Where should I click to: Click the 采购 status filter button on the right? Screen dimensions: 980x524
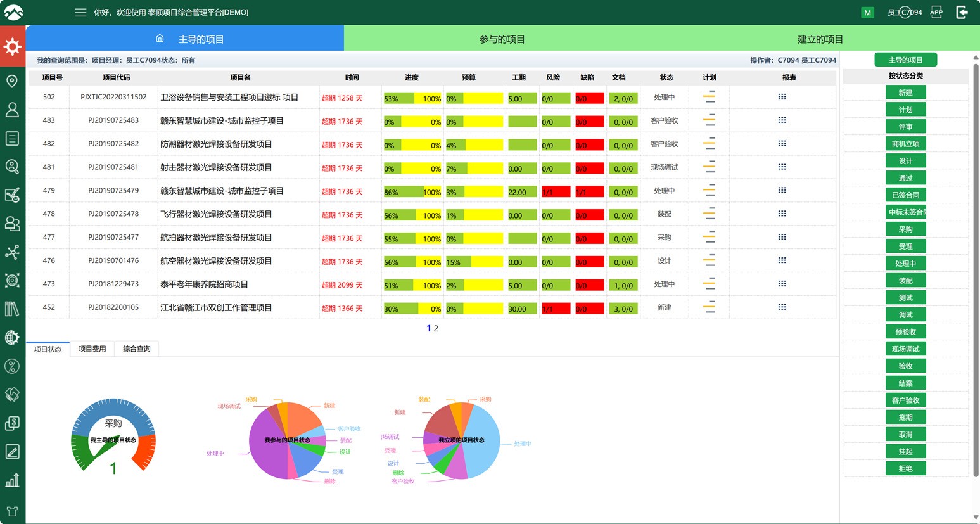point(905,229)
